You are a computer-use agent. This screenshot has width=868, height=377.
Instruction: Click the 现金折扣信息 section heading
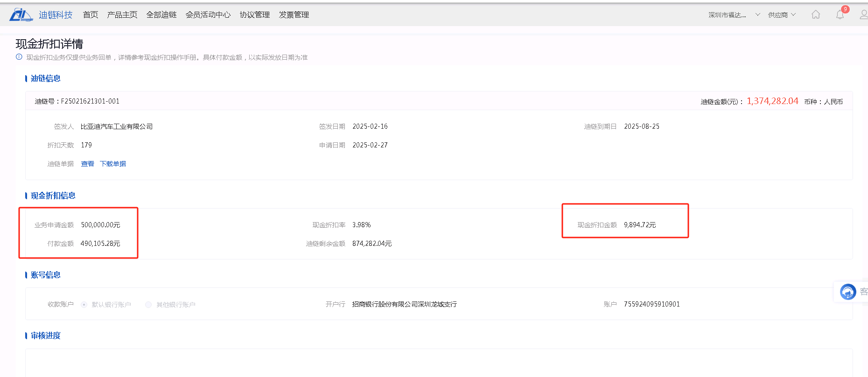pos(53,195)
